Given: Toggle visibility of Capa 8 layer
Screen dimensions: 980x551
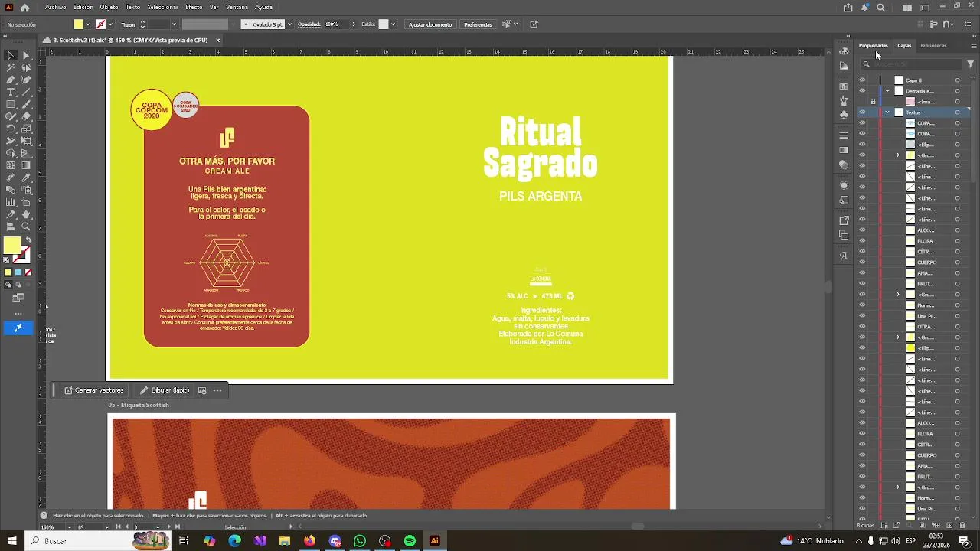Looking at the screenshot, I should point(862,80).
